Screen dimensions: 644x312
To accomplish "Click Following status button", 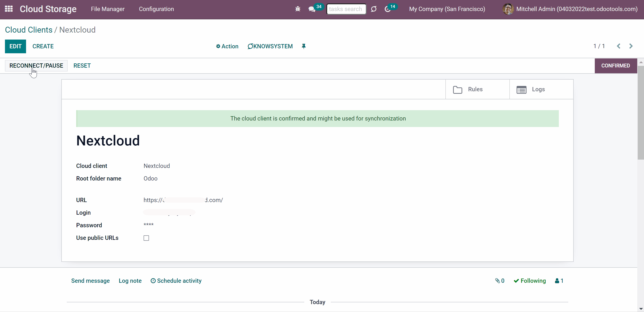I will pyautogui.click(x=530, y=281).
